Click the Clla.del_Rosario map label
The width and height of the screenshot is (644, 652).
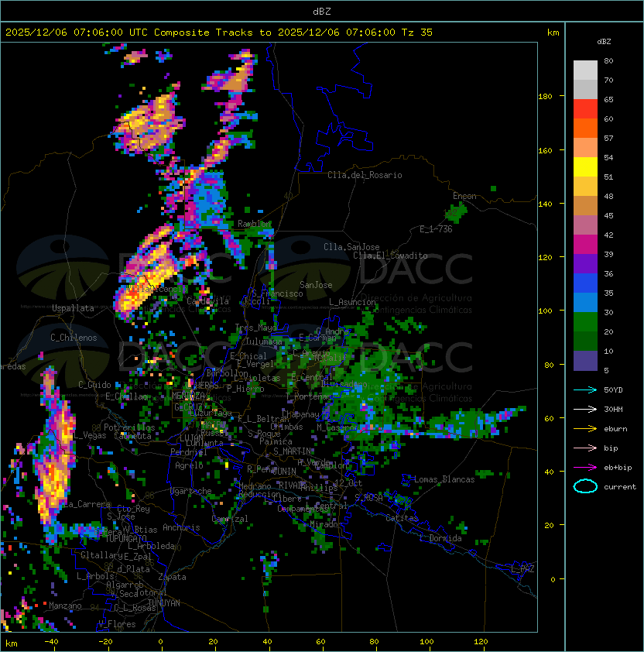click(365, 175)
